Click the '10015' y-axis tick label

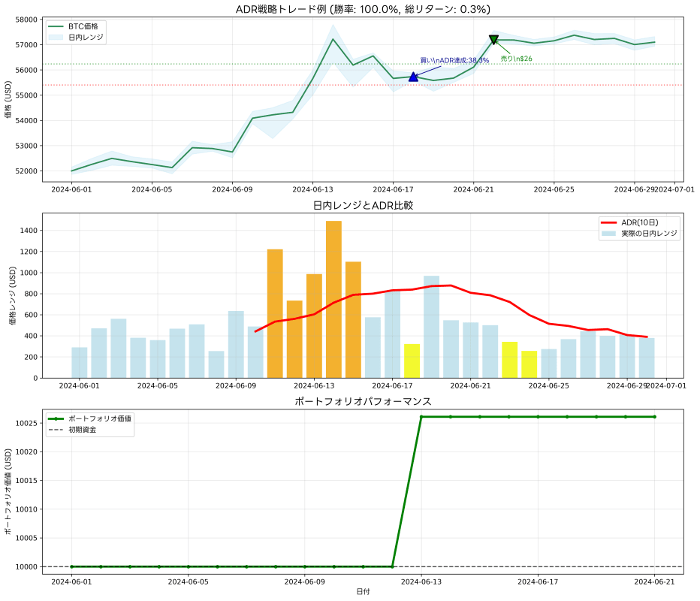click(x=26, y=481)
